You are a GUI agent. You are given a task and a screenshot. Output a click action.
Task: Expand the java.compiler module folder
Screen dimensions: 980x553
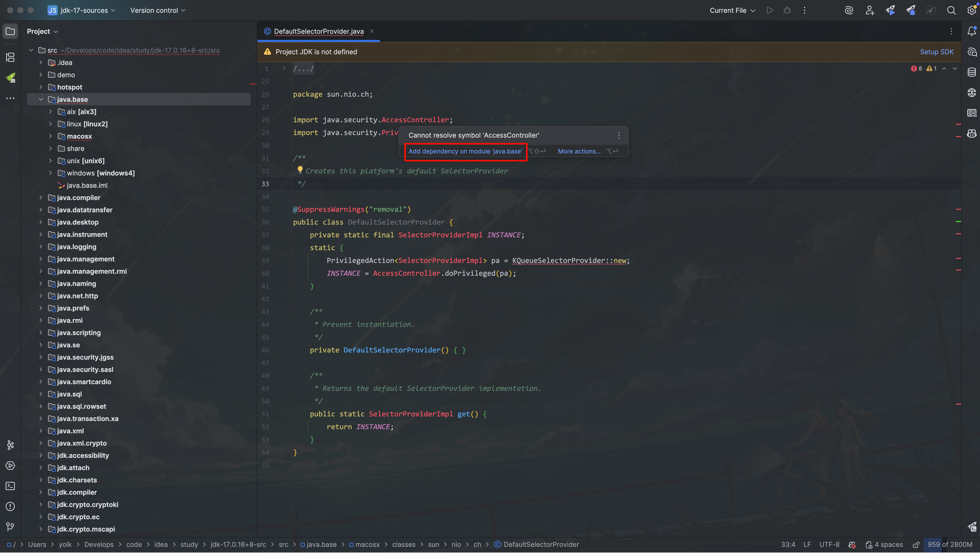41,197
